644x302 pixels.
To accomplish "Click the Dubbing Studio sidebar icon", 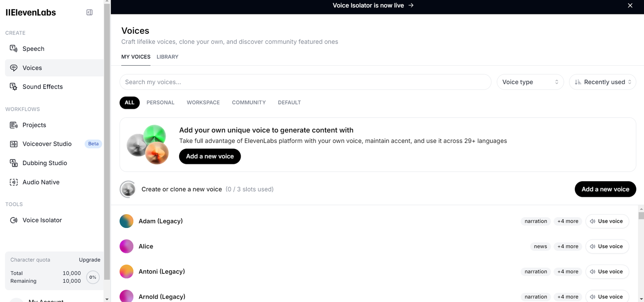I will (x=14, y=163).
